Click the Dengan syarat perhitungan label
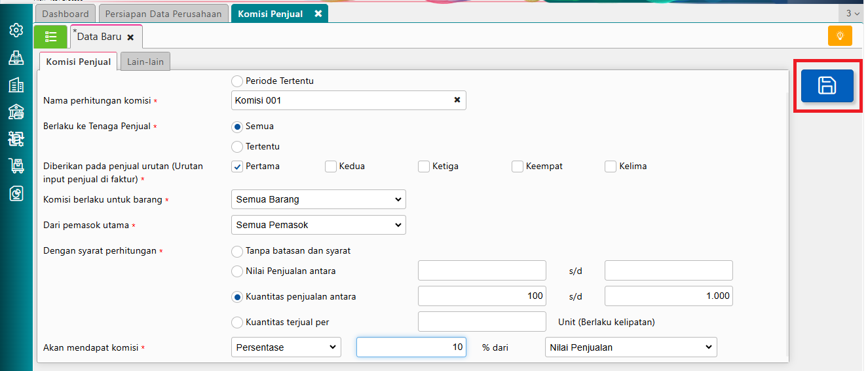This screenshot has height=371, width=868. click(100, 250)
